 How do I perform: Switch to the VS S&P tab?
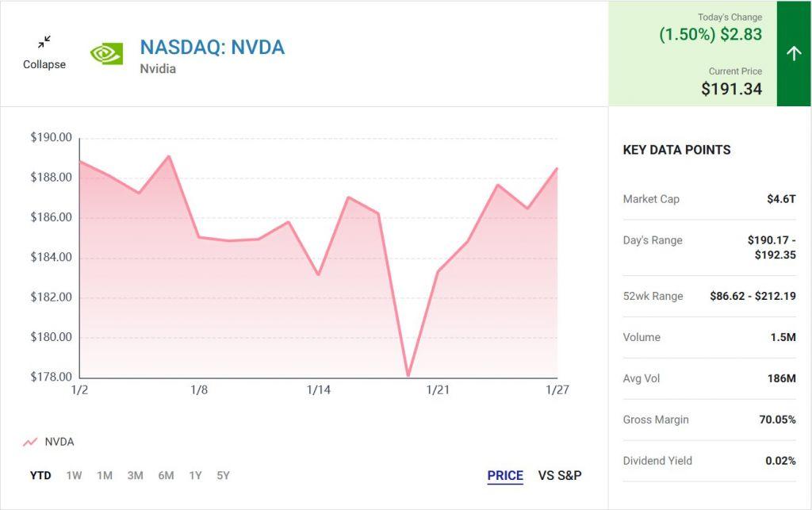pyautogui.click(x=559, y=476)
